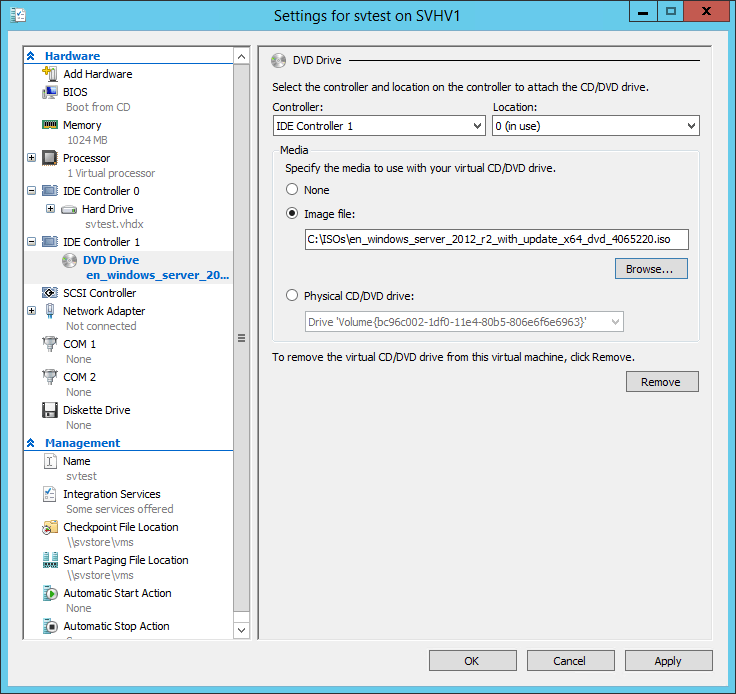Viewport: 736px width, 694px height.
Task: Click the Browse... button
Action: tap(651, 268)
